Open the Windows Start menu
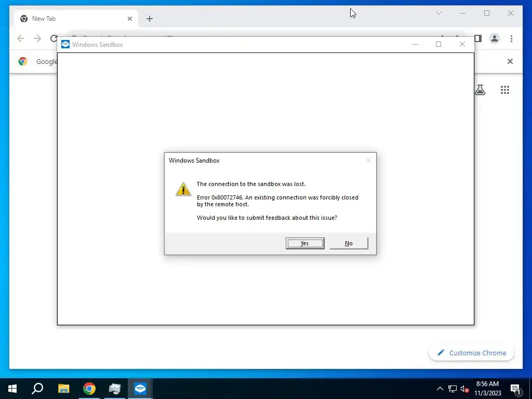The height and width of the screenshot is (399, 532). 12,389
